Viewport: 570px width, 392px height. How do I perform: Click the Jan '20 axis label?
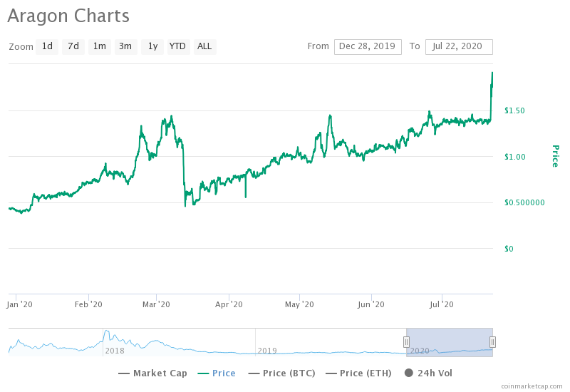click(x=19, y=304)
